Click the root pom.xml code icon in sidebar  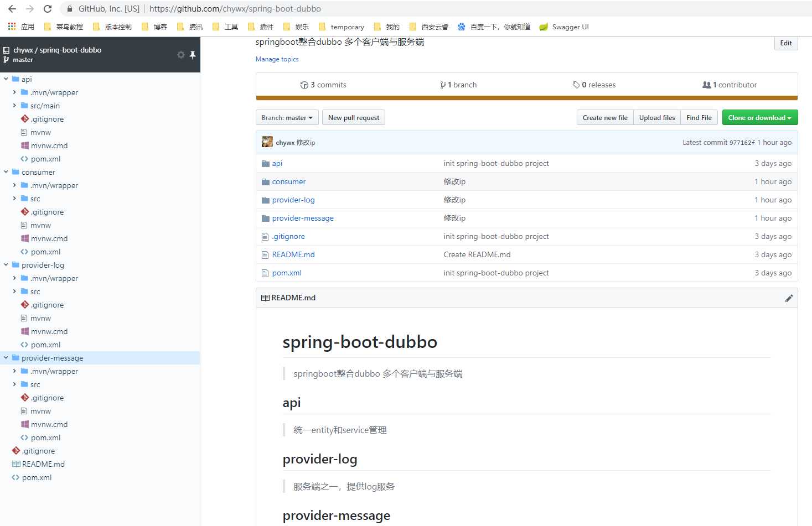(x=15, y=477)
